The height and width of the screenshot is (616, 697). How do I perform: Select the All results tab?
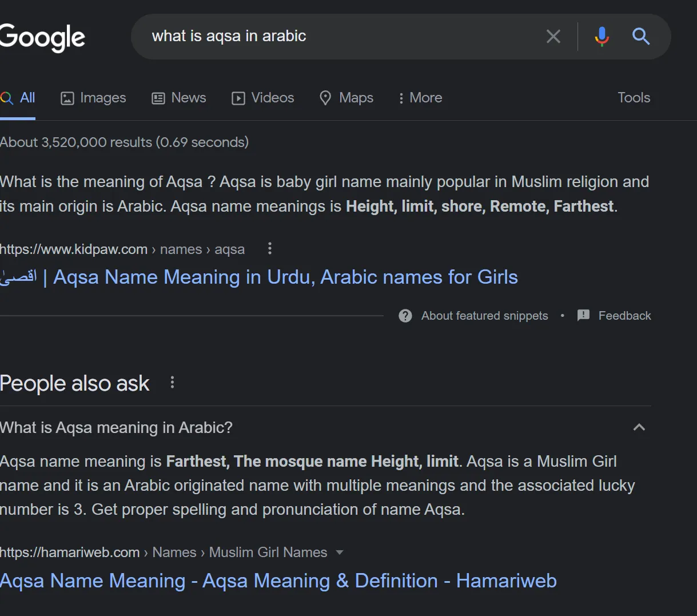18,98
